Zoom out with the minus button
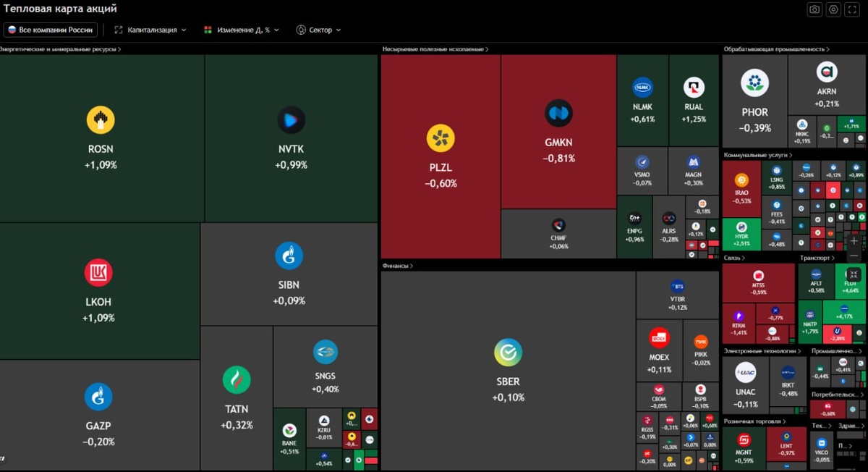This screenshot has height=472, width=868. 854,256
